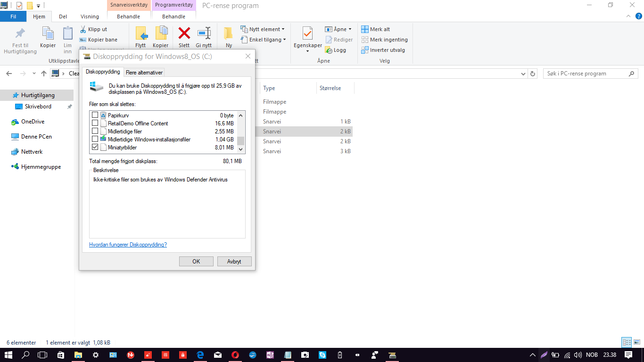Open Hvordan fungerer Diskopprydding link

[128, 245]
